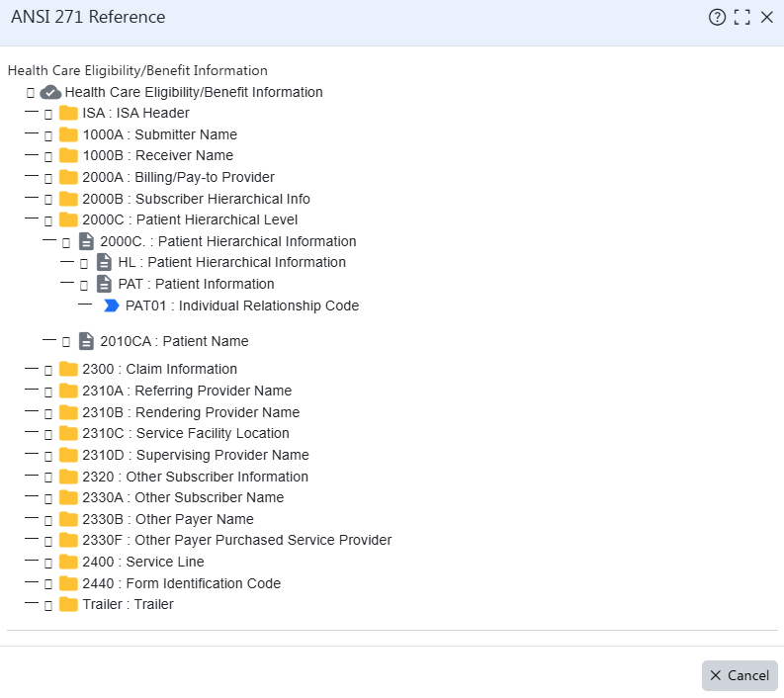
Task: Click the folder icon for 2300 Claim Information
Action: click(68, 370)
